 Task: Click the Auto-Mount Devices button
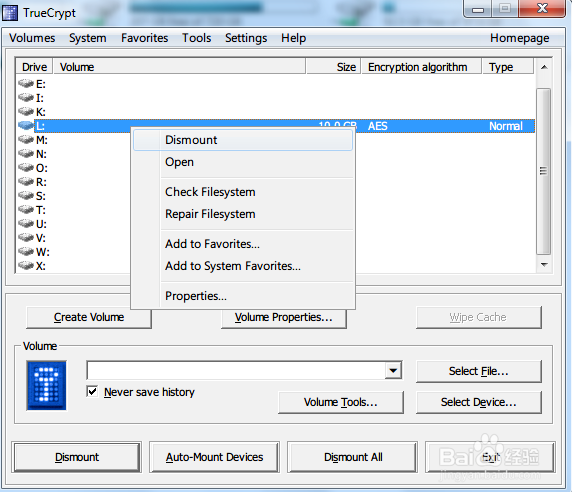click(x=214, y=457)
